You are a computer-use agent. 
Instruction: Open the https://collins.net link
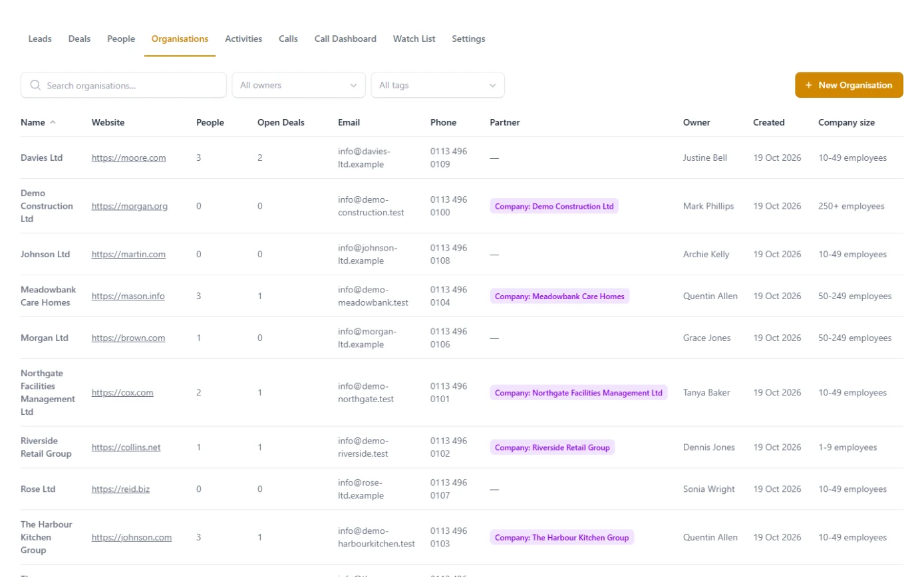pyautogui.click(x=126, y=447)
